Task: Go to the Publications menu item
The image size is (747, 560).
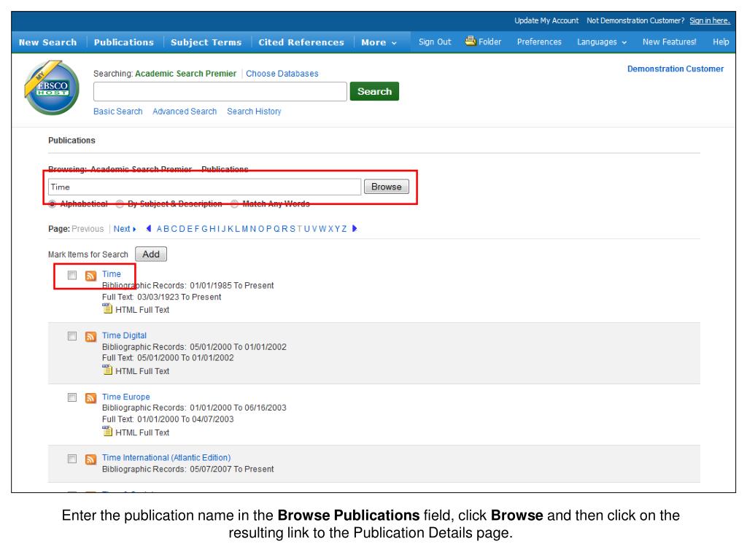Action: pos(124,42)
